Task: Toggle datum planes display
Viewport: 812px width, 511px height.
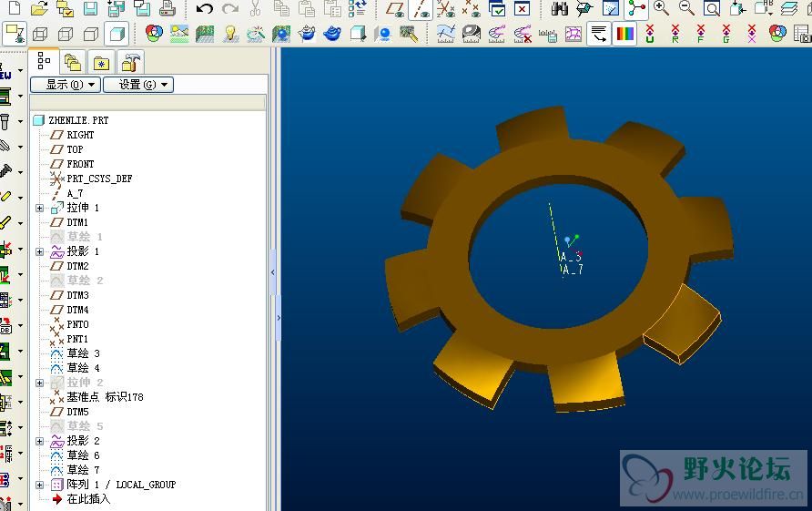Action: [x=396, y=8]
